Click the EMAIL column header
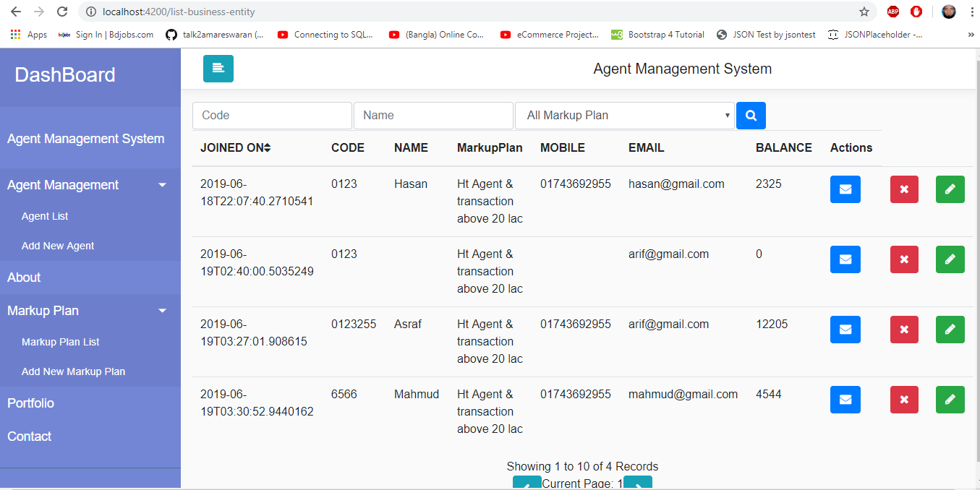 point(646,147)
